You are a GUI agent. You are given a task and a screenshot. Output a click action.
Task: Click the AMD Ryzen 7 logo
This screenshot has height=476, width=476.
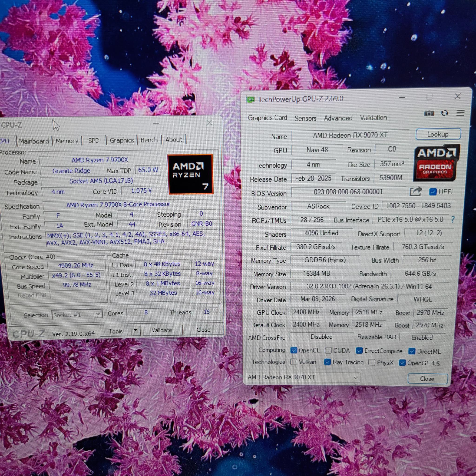[190, 174]
